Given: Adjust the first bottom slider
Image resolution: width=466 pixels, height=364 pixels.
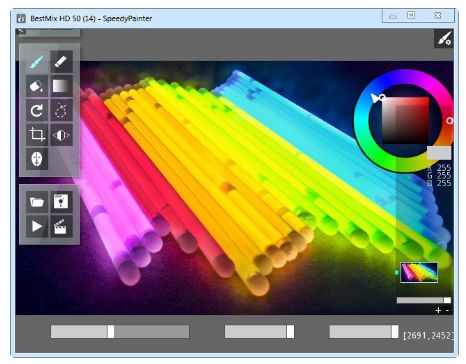Looking at the screenshot, I should click(x=120, y=332).
